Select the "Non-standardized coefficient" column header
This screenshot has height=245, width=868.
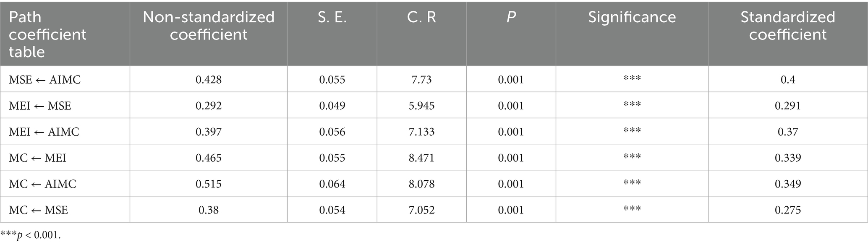click(209, 25)
